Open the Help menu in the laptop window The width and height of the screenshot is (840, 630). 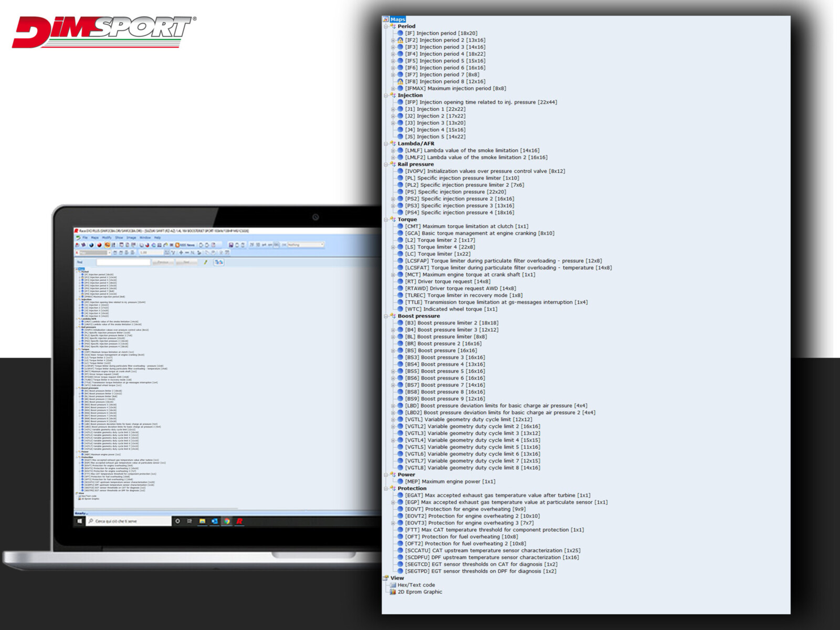pos(157,238)
